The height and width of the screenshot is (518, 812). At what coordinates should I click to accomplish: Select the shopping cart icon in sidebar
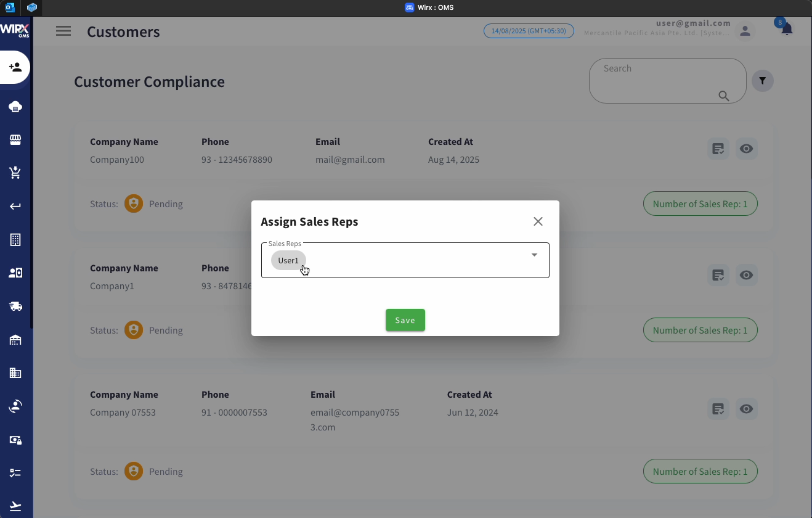click(x=15, y=173)
